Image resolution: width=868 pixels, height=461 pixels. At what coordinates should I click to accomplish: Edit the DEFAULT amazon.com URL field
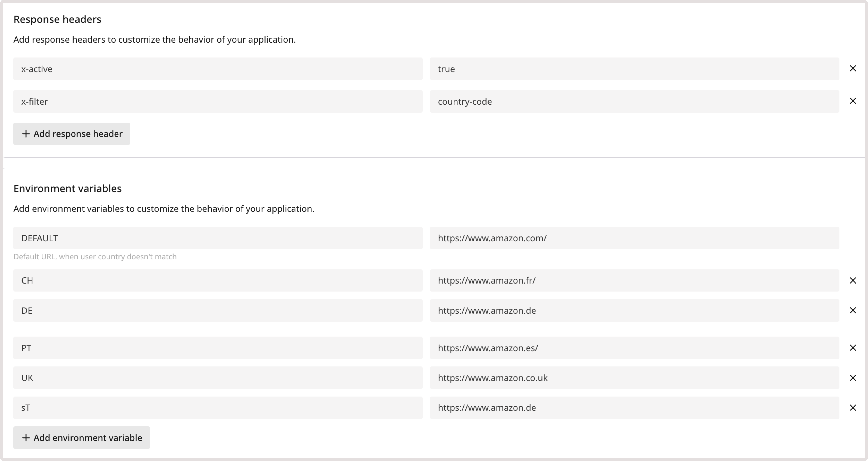coord(634,238)
